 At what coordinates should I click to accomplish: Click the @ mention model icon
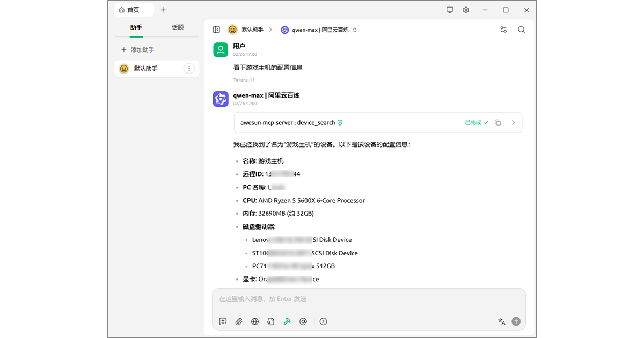click(303, 321)
